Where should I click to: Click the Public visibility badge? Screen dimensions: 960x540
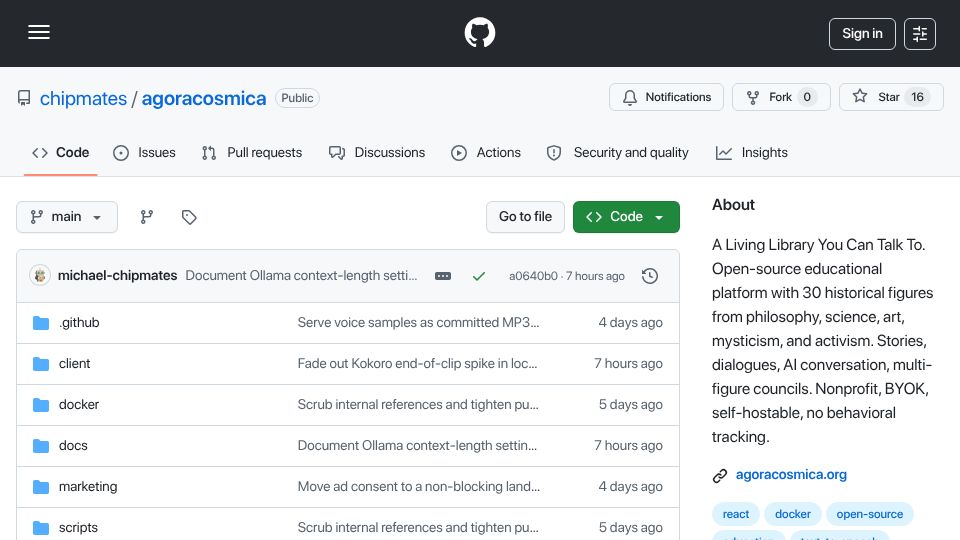pos(297,98)
